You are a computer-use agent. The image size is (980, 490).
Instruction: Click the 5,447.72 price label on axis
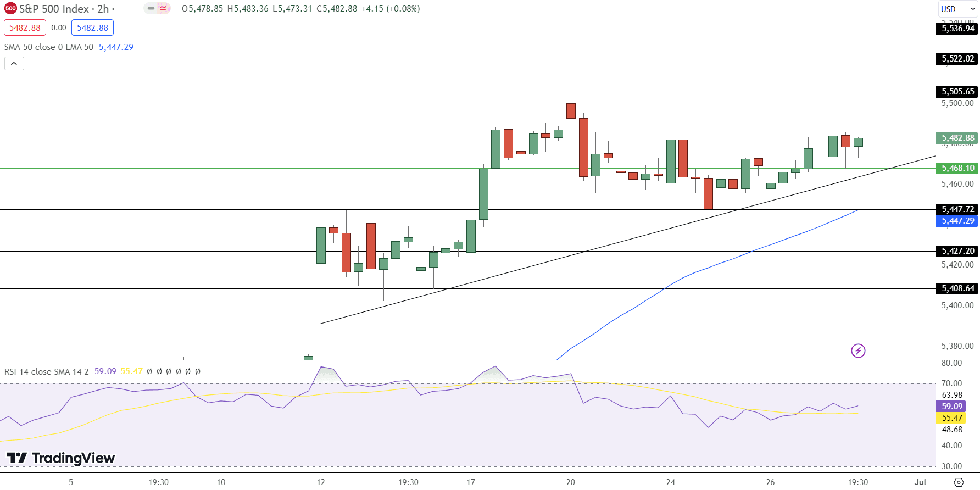957,209
